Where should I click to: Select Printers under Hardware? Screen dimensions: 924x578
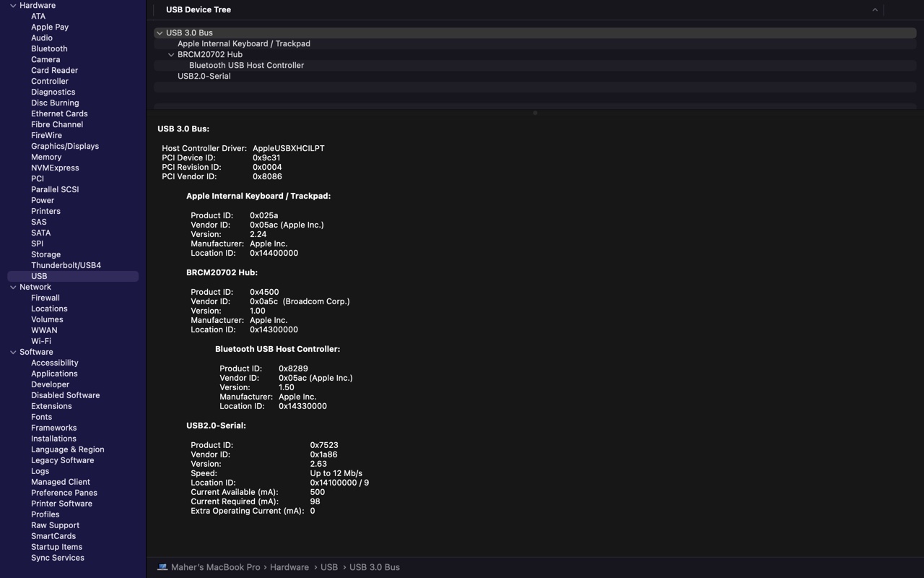click(x=45, y=211)
